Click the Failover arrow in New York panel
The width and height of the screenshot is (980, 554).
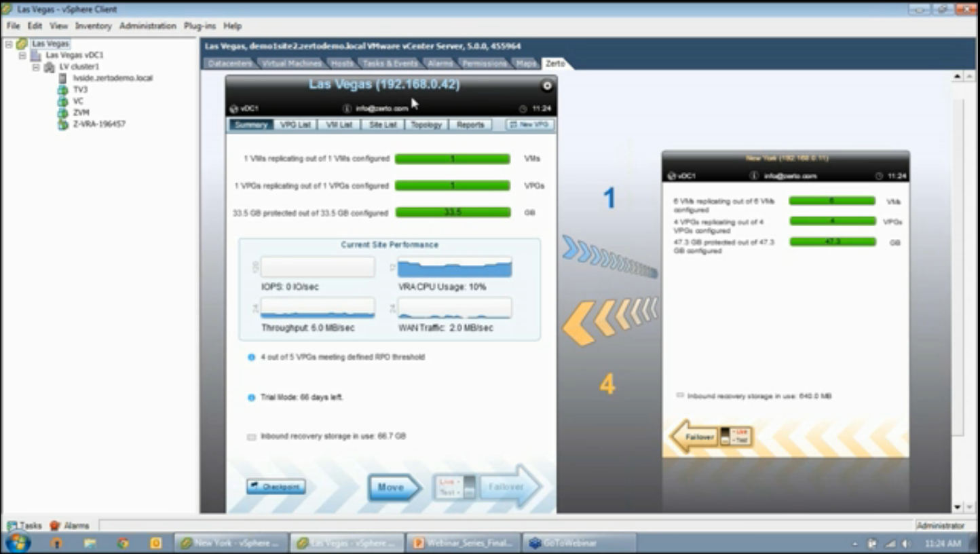(x=693, y=437)
